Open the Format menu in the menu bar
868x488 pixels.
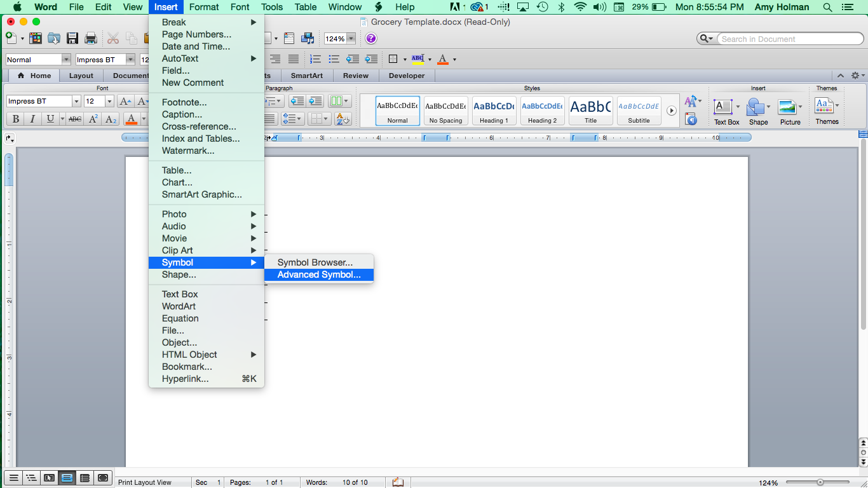pyautogui.click(x=204, y=7)
